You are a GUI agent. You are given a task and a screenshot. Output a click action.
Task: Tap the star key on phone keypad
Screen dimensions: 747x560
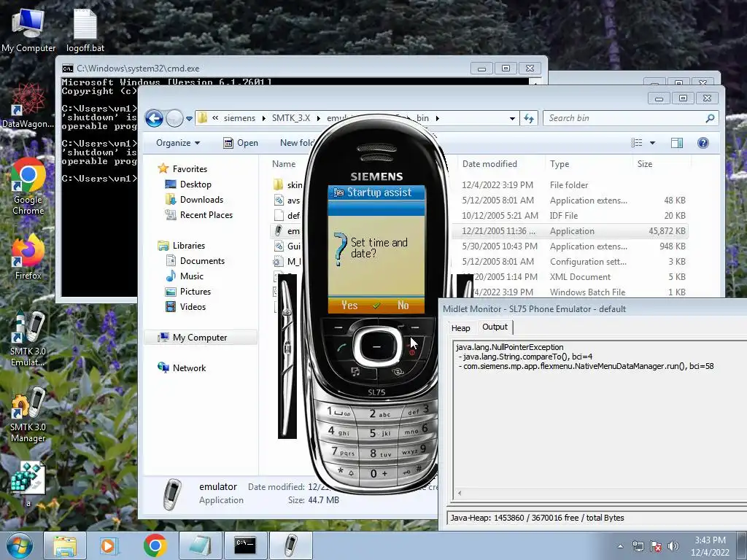347,472
